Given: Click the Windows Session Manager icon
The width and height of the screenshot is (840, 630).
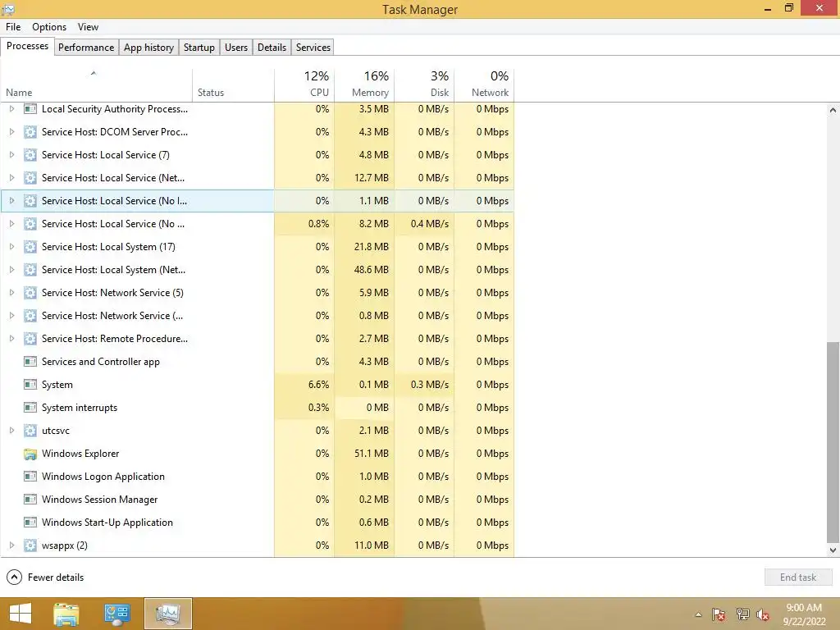Looking at the screenshot, I should 30,500.
